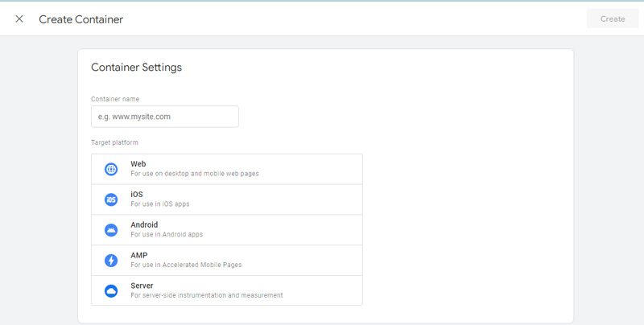Click the Android robot icon
Image resolution: width=644 pixels, height=325 pixels.
coord(111,230)
